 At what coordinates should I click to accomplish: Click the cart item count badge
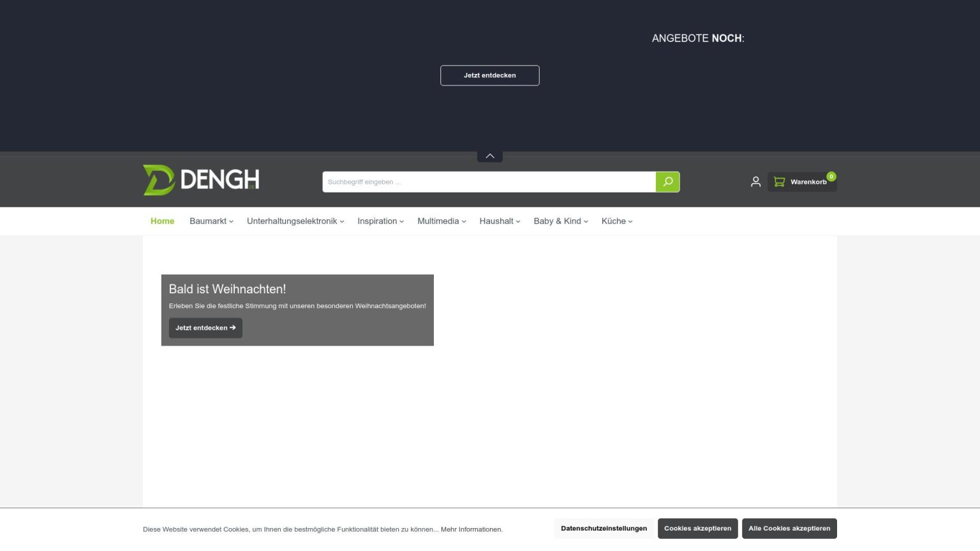[x=831, y=177]
